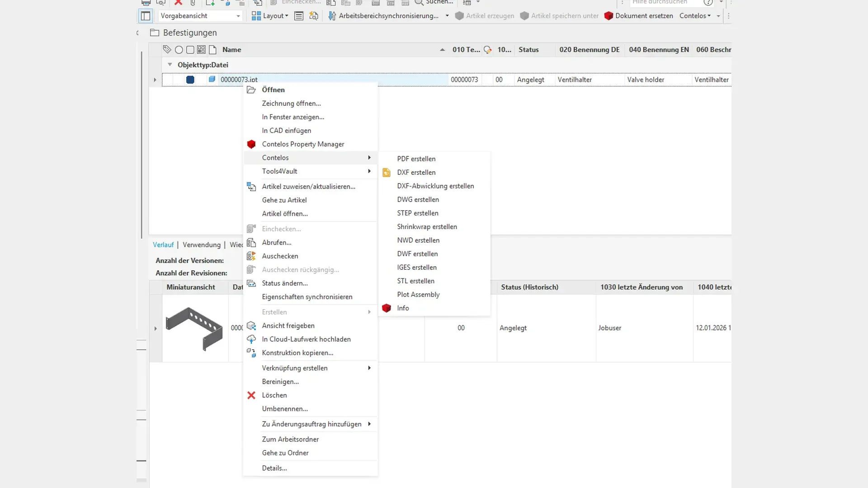The height and width of the screenshot is (488, 868).
Task: Click the cloud upload icon for Cloud-Laufwerk
Action: click(x=251, y=339)
